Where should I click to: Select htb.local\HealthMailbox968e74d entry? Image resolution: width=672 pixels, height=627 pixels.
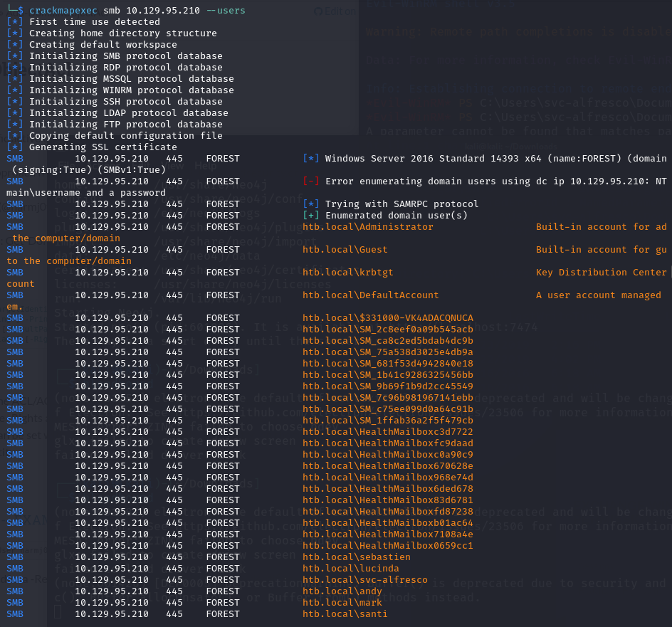pyautogui.click(x=387, y=478)
